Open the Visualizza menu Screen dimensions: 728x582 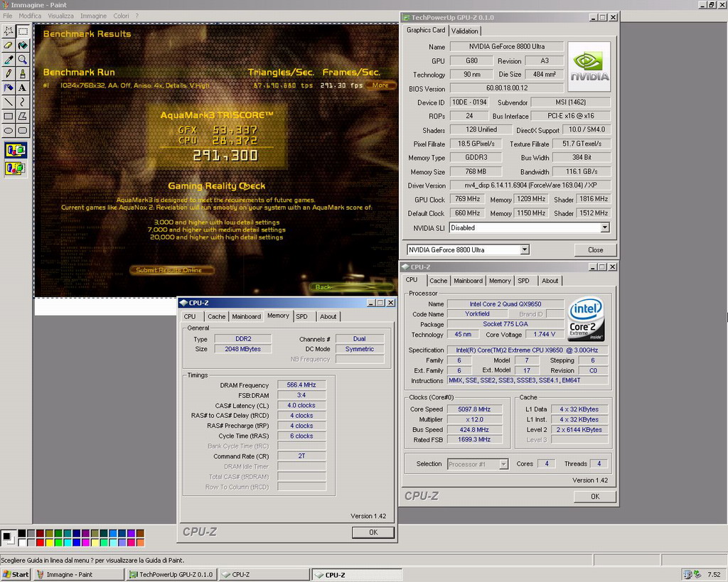click(x=61, y=16)
